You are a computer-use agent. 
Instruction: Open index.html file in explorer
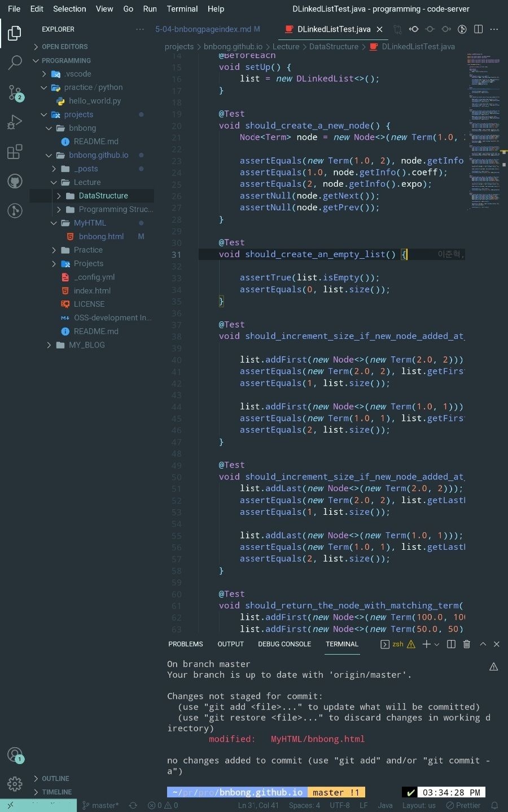pyautogui.click(x=92, y=290)
